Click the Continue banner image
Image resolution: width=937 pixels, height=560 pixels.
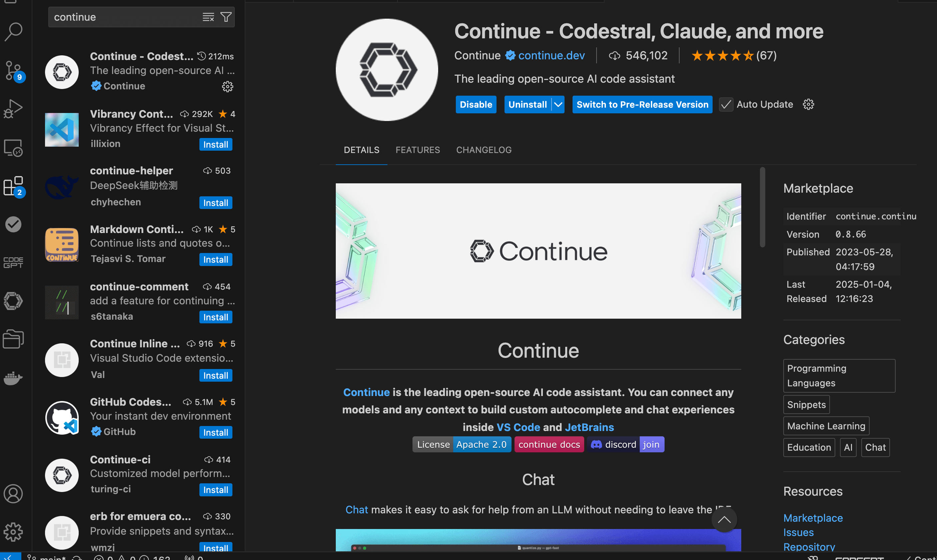(x=538, y=251)
